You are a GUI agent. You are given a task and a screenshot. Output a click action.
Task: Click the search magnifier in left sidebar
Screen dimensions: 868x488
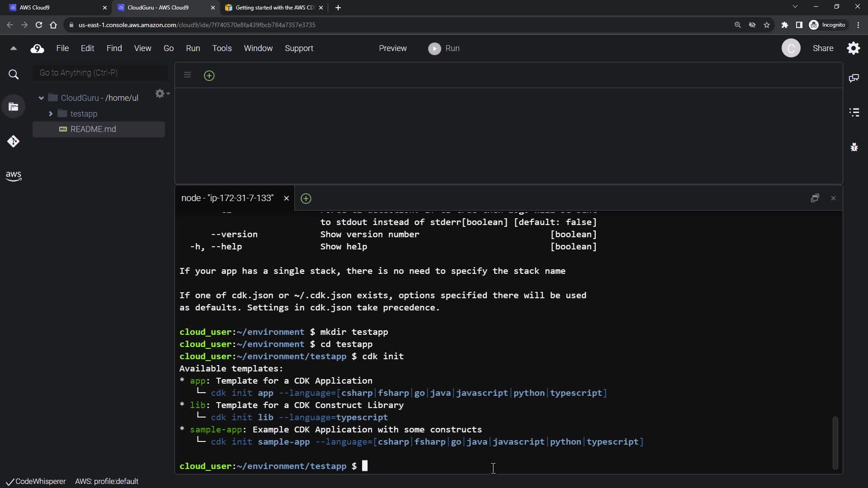[x=14, y=75]
